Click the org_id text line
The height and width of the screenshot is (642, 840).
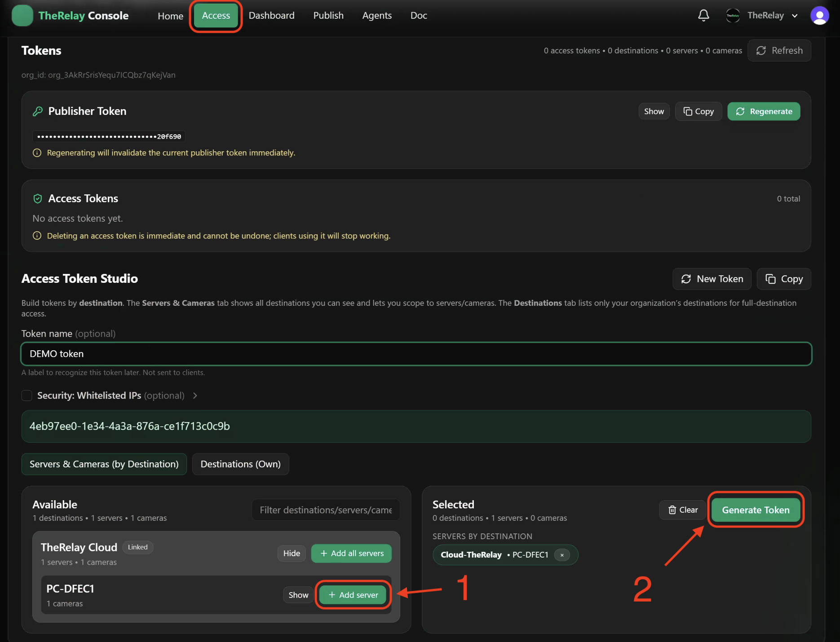(x=98, y=75)
